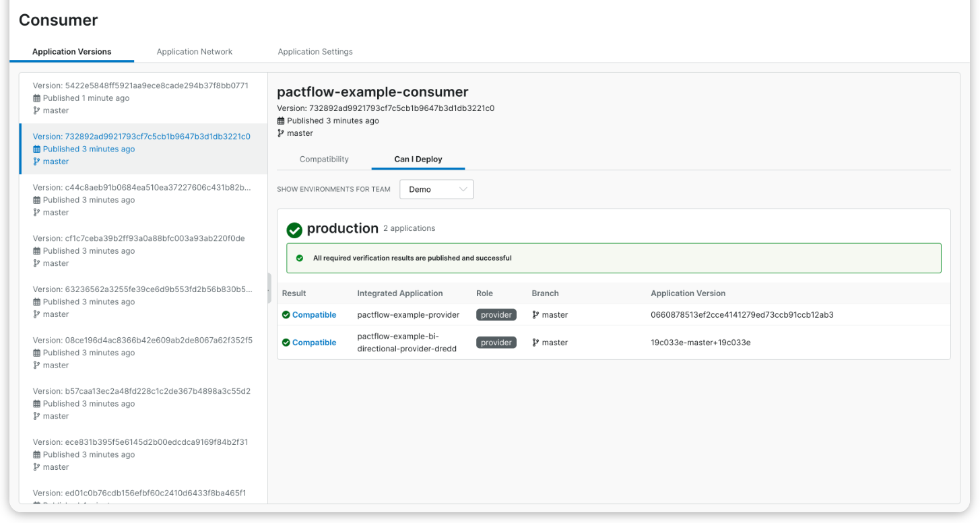Click the pactflow-example-consumer heading
This screenshot has height=523, width=980.
tap(372, 92)
